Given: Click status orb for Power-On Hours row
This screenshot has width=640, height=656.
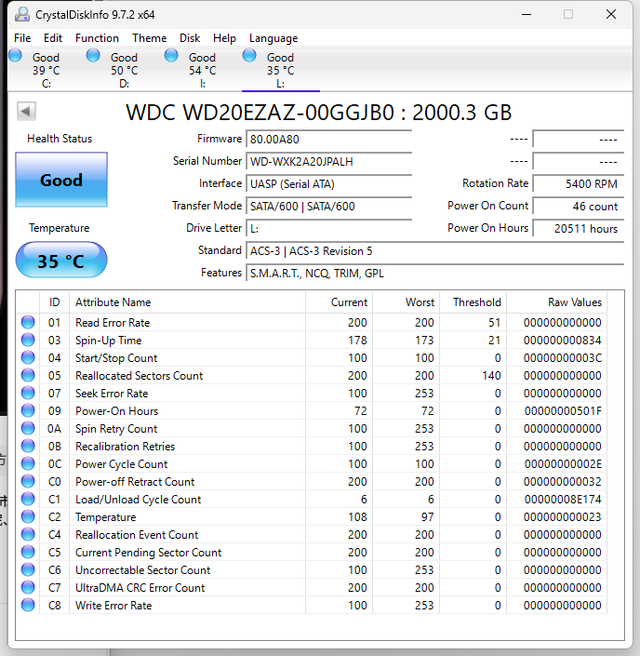Looking at the screenshot, I should click(28, 410).
